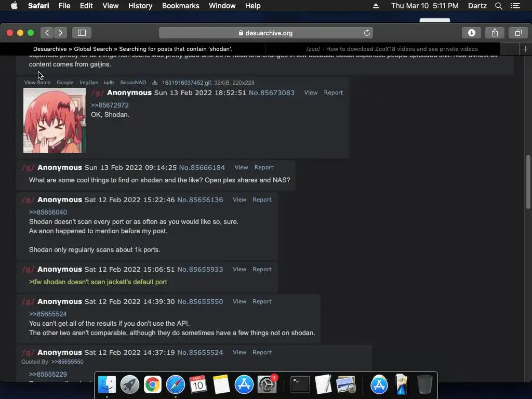Click the Thu Mar 10 5:11 PM clock
Screen dimensions: 532x399
point(425,6)
